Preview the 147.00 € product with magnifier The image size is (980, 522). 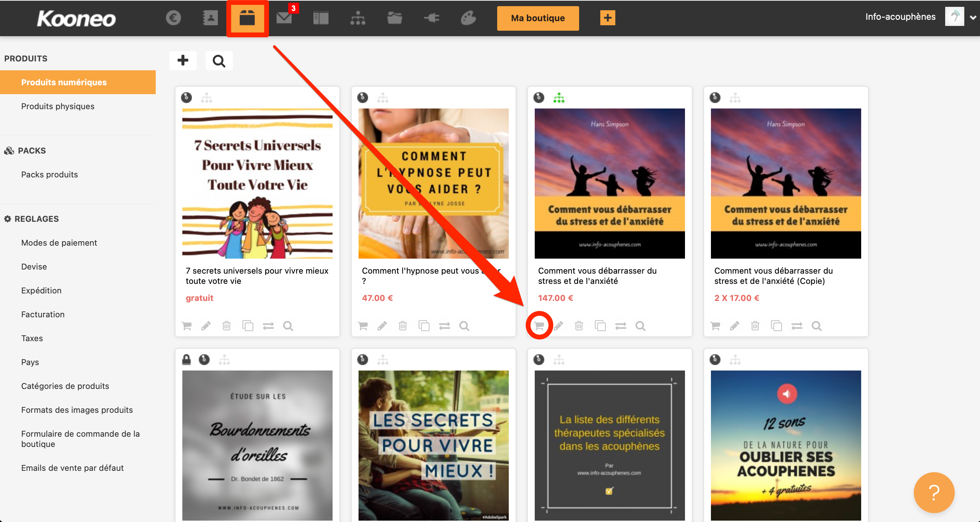click(x=640, y=326)
